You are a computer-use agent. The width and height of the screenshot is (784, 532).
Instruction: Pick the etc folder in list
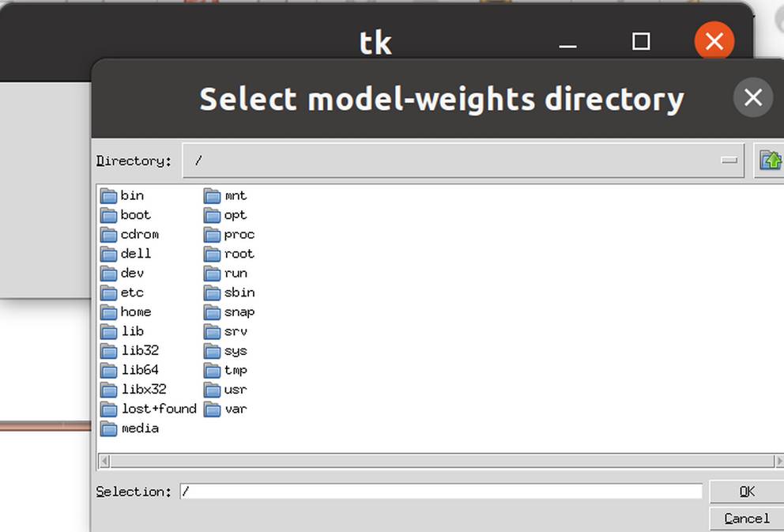click(131, 292)
